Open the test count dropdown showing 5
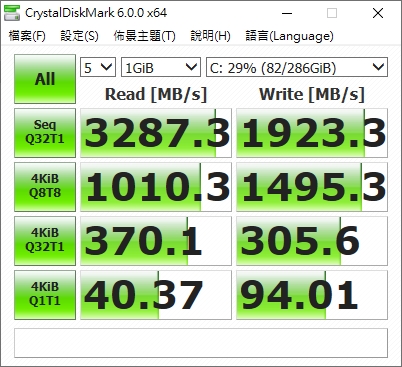This screenshot has width=402, height=367. tap(98, 67)
